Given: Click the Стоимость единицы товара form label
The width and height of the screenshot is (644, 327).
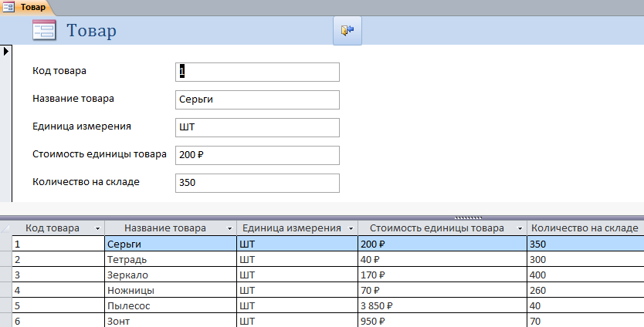Looking at the screenshot, I should point(100,154).
